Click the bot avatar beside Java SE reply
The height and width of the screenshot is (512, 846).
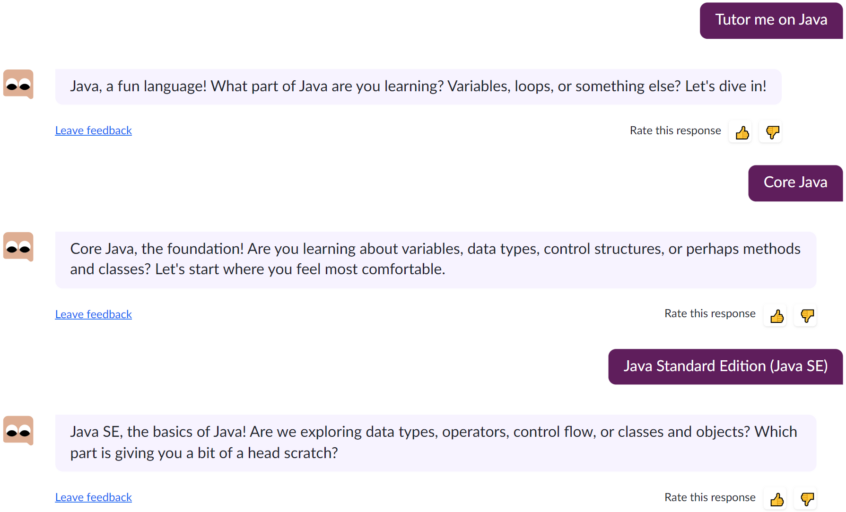point(18,430)
